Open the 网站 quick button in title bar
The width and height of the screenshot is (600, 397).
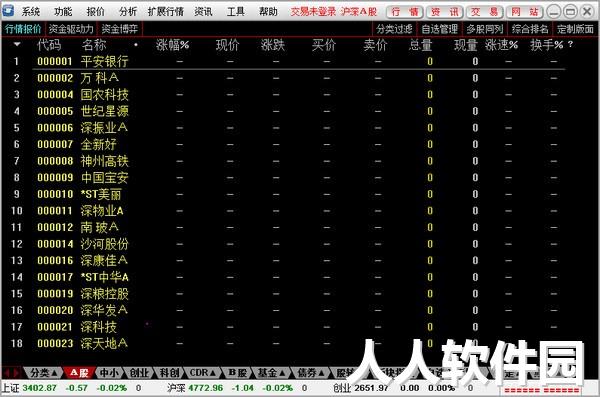524,12
